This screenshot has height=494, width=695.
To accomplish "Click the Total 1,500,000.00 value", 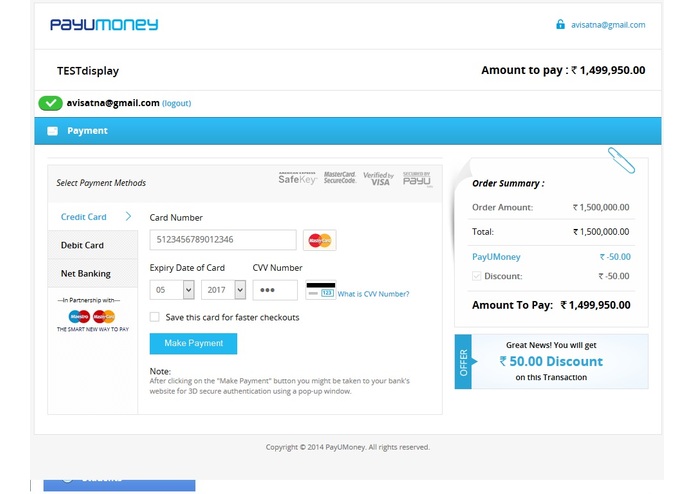I will [601, 231].
